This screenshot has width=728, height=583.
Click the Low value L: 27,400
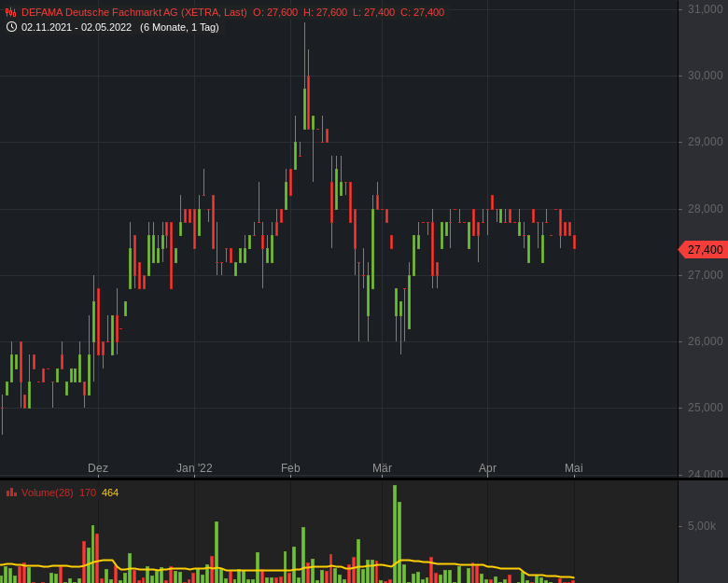coord(373,12)
